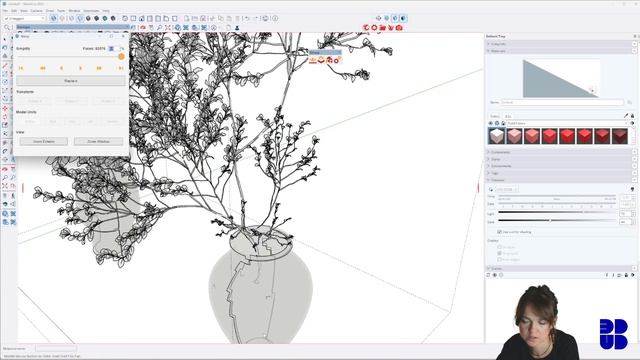Click the orange Simplify slider handle
This screenshot has height=360, width=640.
coord(121,57)
